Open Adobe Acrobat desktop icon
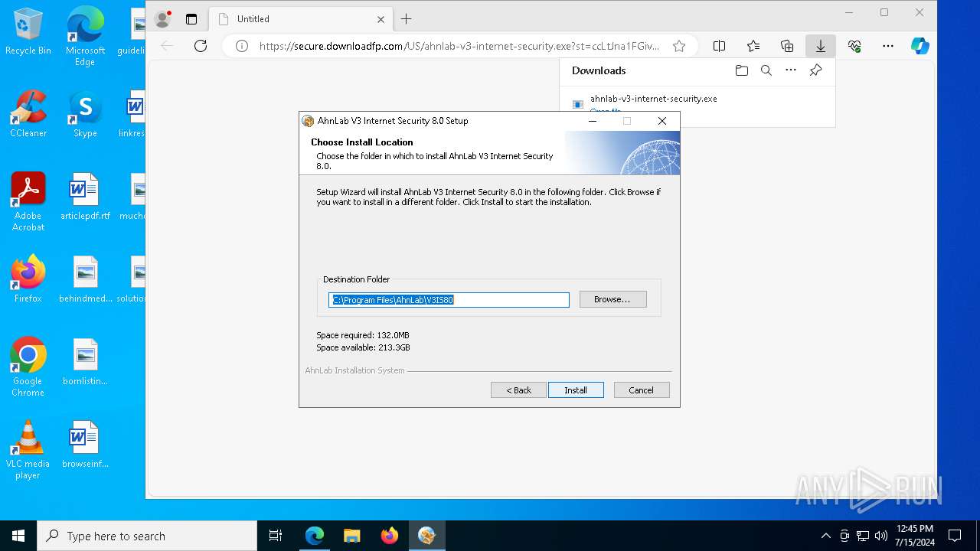Viewport: 980px width, 551px height. point(28,201)
